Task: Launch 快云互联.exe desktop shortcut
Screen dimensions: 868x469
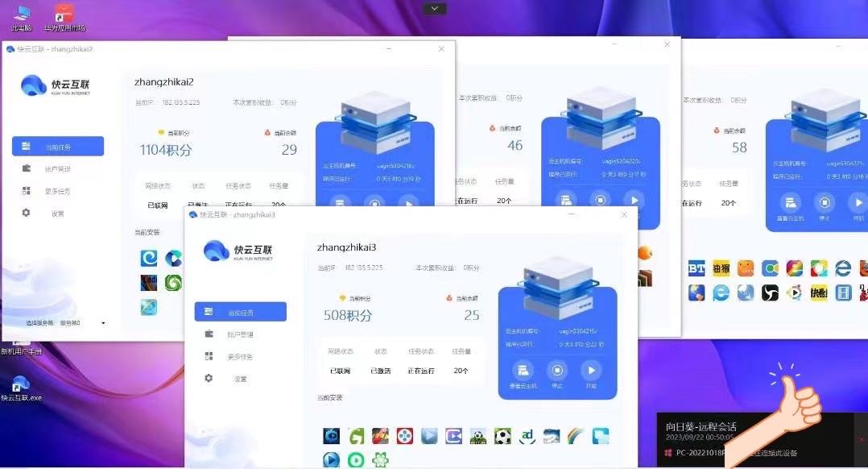Action: pyautogui.click(x=21, y=388)
